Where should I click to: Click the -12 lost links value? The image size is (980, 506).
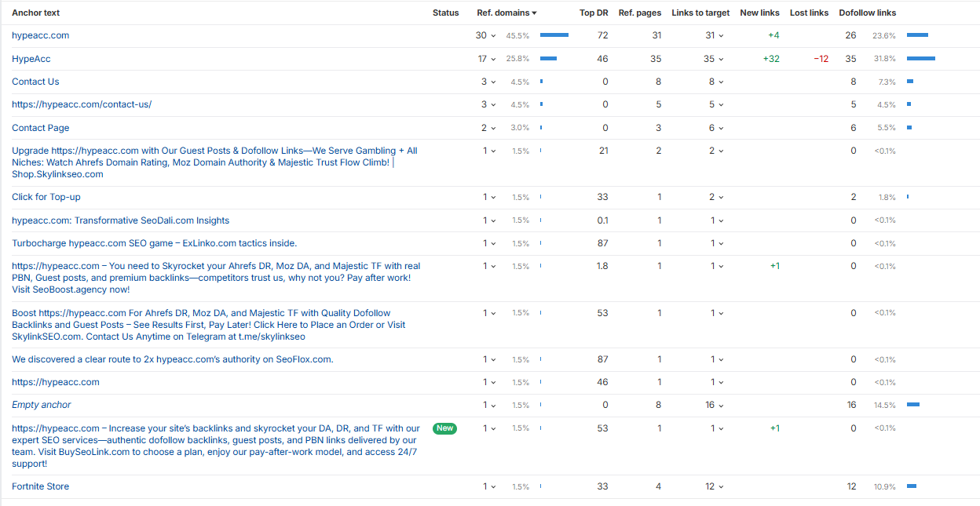(x=820, y=59)
